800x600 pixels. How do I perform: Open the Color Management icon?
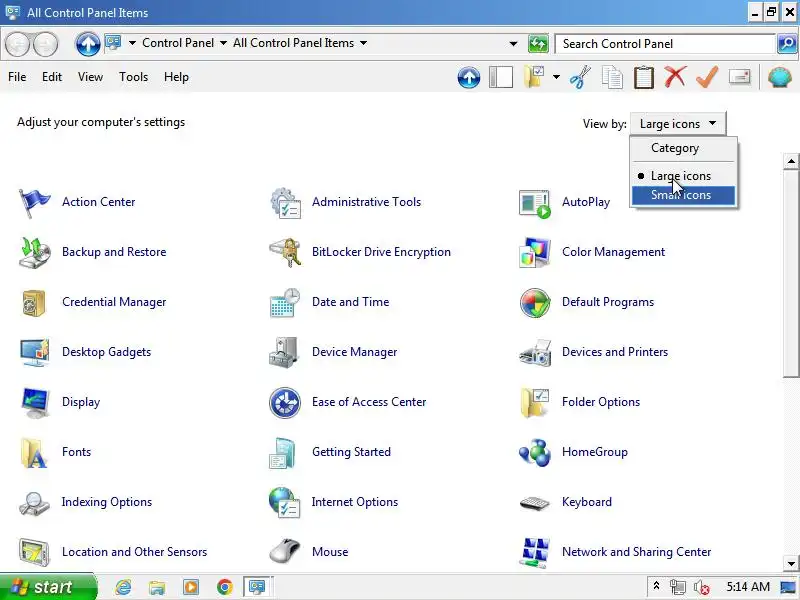pos(535,252)
